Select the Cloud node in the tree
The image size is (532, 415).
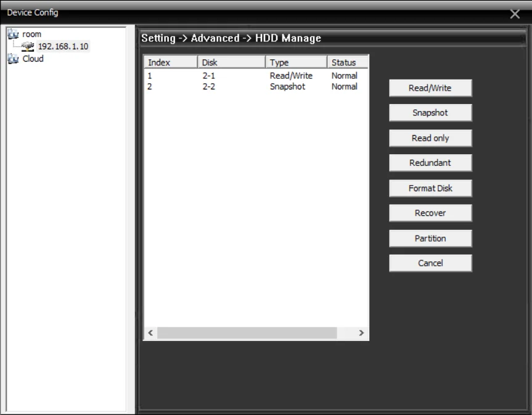pos(33,59)
